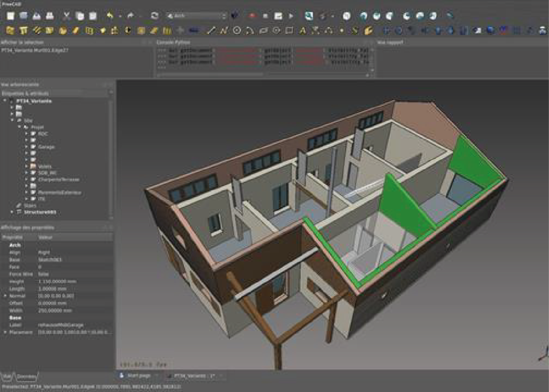This screenshot has height=392, width=549.
Task: Switch to the axonometric view cube icon
Action: pos(347,16)
